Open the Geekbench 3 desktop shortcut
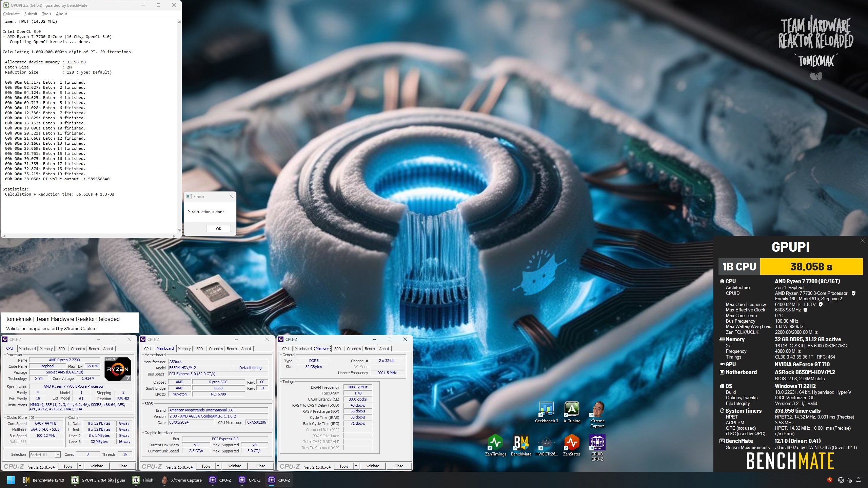Viewport: 868px width, 488px height. tap(546, 412)
